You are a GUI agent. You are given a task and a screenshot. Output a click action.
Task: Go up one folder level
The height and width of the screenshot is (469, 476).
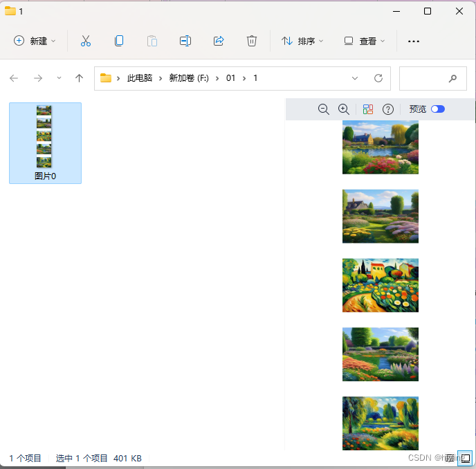click(80, 78)
